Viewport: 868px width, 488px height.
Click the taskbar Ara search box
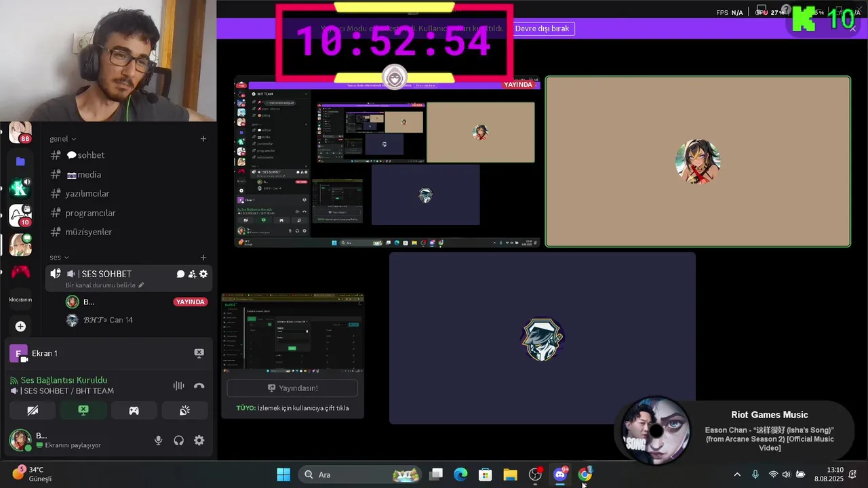[361, 474]
